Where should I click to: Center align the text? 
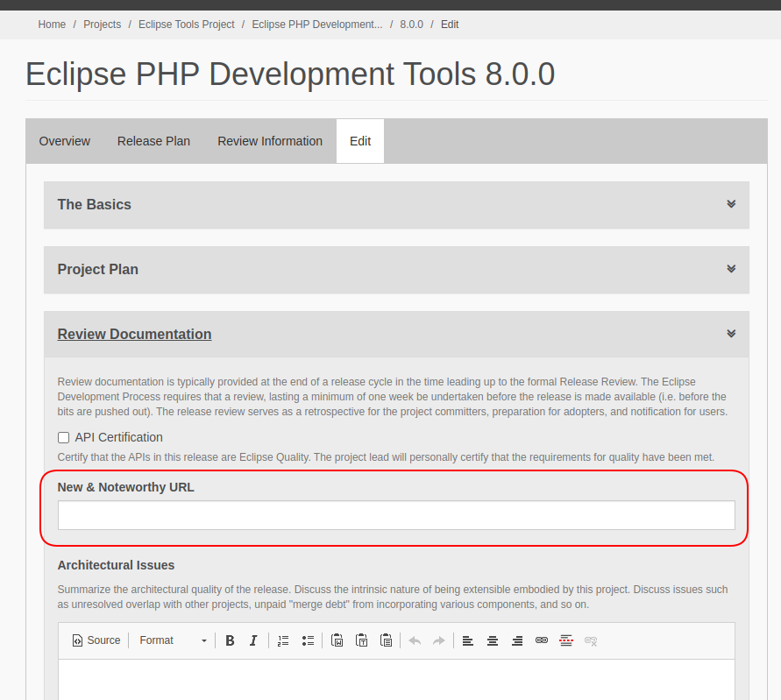[493, 640]
